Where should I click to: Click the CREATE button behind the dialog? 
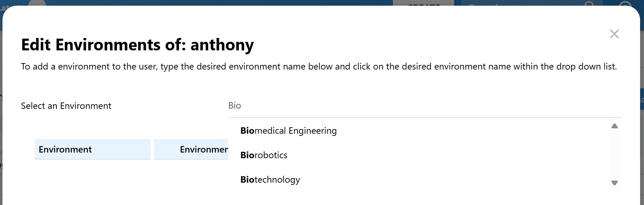pos(423,3)
